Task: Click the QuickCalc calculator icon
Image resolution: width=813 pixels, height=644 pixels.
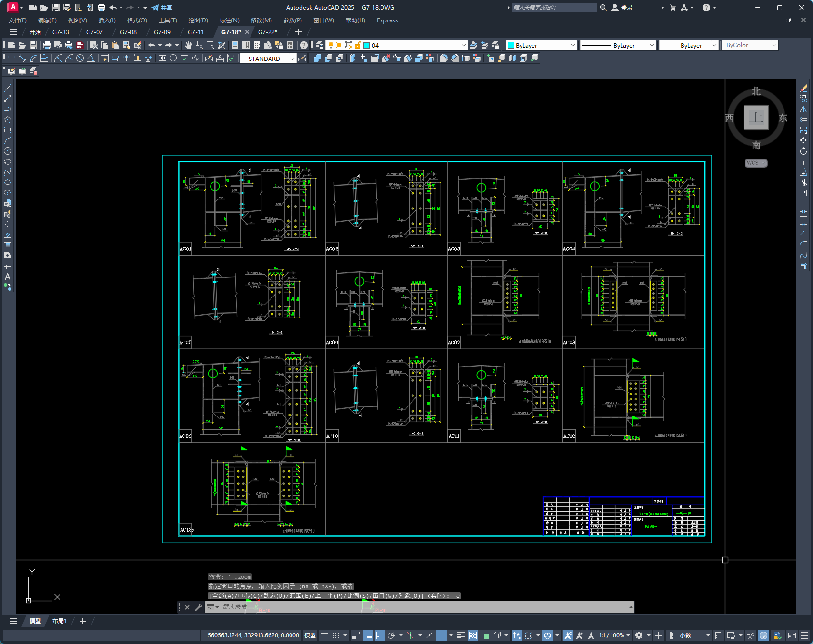Action: click(x=290, y=45)
